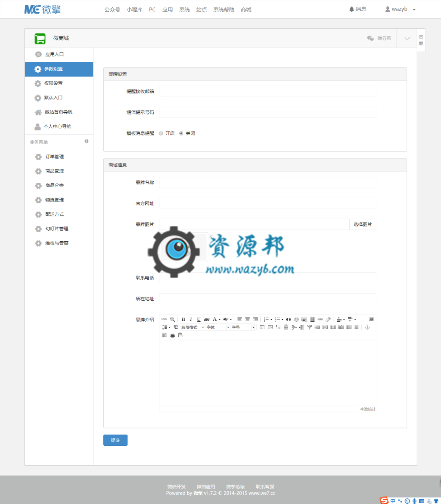Click the 提醒接收邮箱 input field
Viewport: 441px width, 504px height.
click(267, 91)
